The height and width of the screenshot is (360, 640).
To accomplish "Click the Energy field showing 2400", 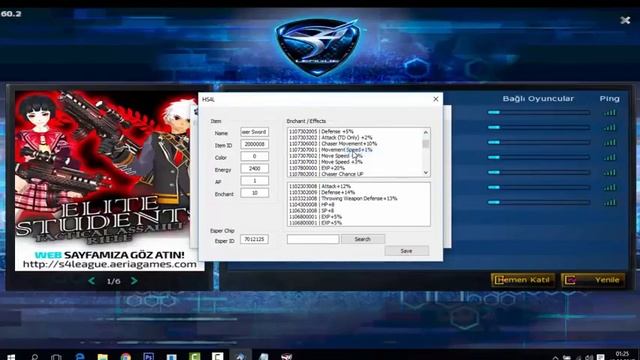I will (254, 168).
